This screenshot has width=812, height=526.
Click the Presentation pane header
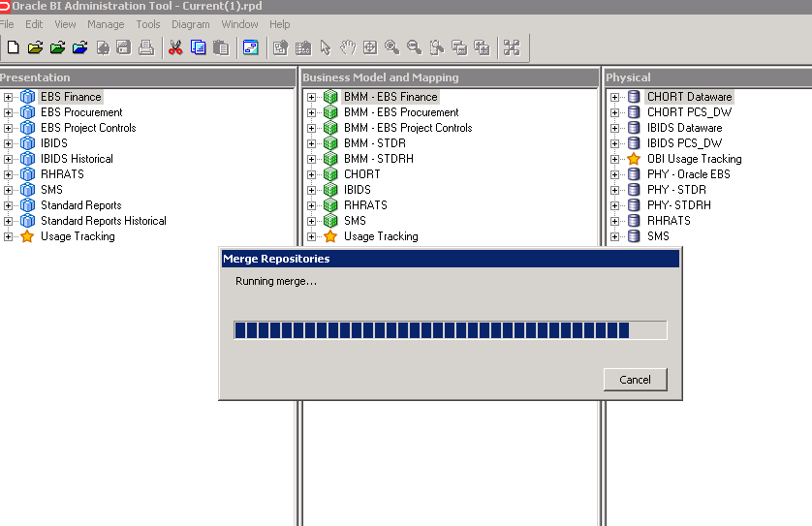pyautogui.click(x=147, y=77)
